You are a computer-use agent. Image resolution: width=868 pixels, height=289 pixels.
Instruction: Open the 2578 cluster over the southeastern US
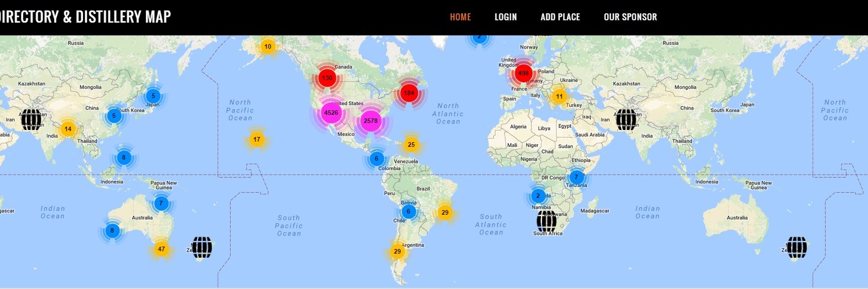pyautogui.click(x=370, y=121)
